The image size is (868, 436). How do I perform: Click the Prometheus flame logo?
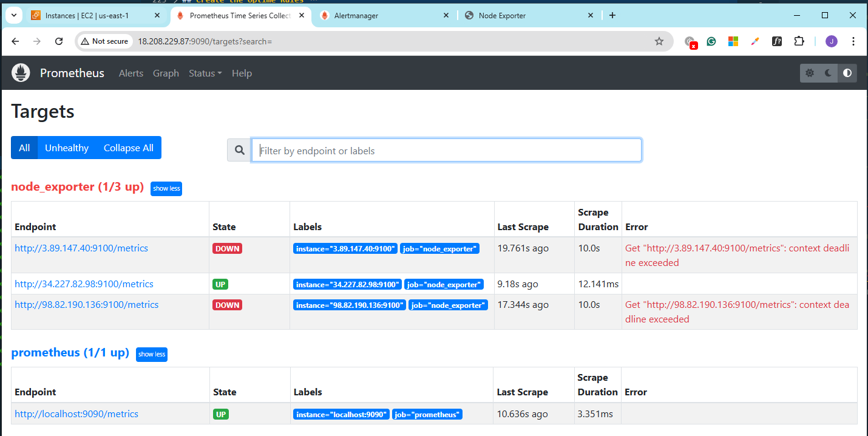(x=21, y=73)
